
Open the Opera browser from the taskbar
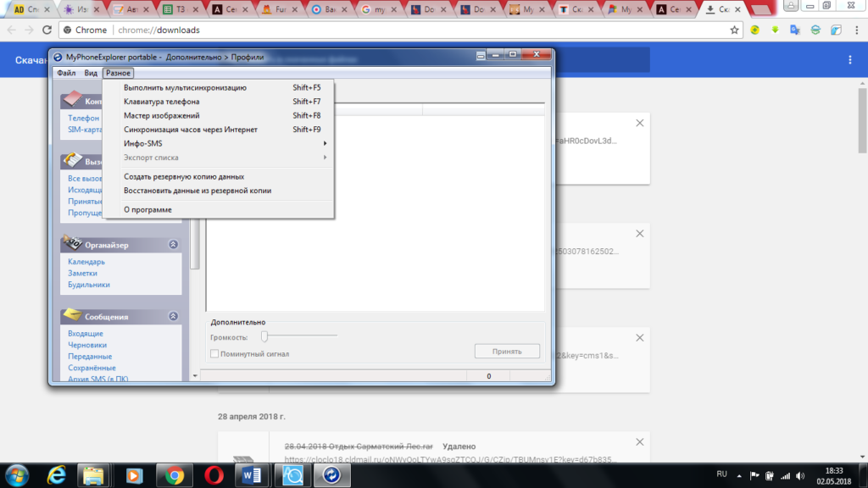click(x=214, y=475)
